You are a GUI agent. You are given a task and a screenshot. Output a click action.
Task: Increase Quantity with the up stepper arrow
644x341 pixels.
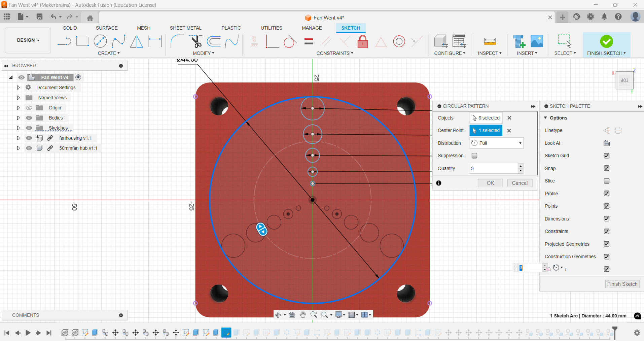(521, 166)
